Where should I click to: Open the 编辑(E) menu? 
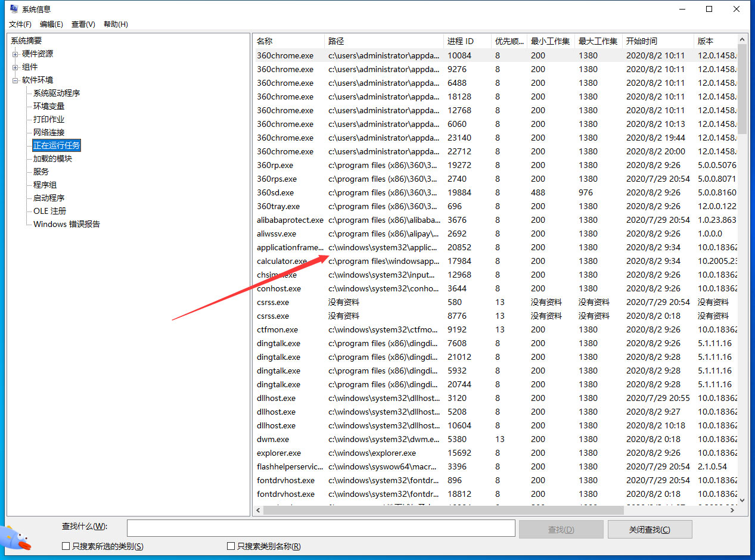pos(51,24)
